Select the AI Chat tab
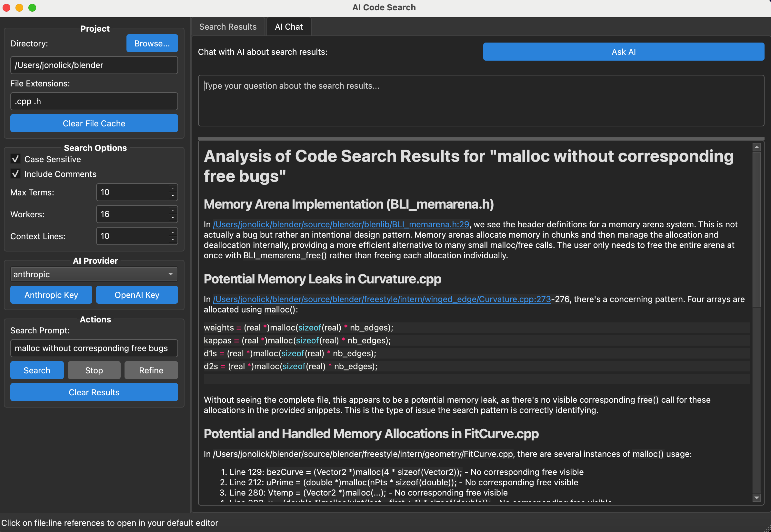The image size is (771, 532). pos(289,27)
